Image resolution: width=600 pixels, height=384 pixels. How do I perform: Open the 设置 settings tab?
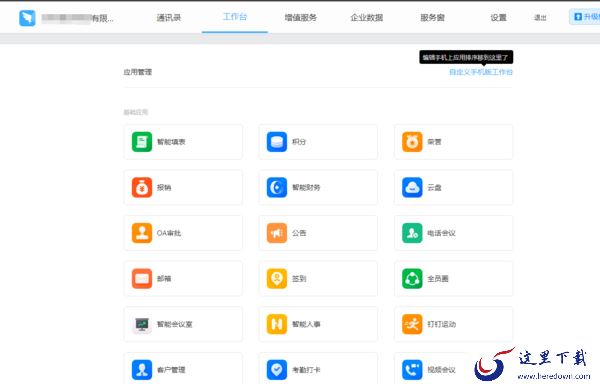498,18
